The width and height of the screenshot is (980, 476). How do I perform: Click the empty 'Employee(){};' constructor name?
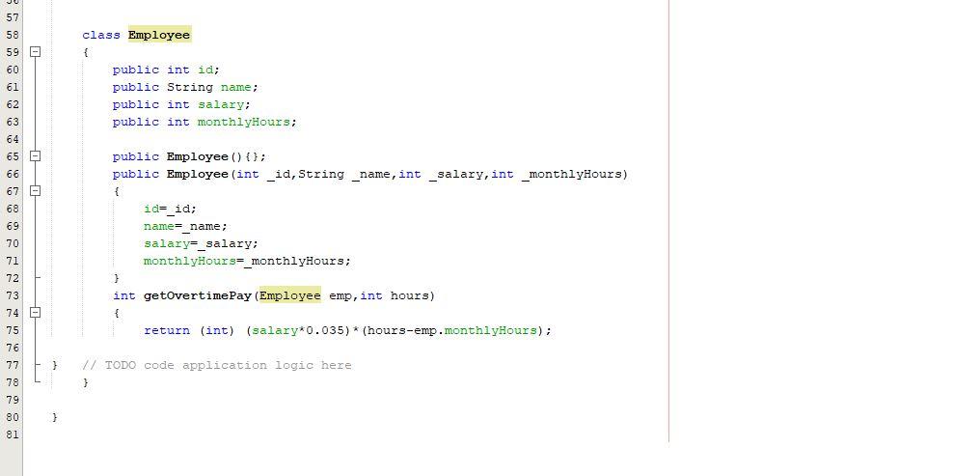click(x=197, y=156)
